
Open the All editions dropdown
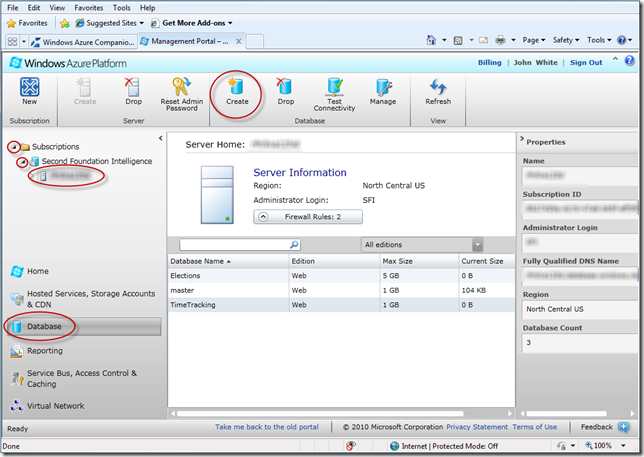point(422,245)
